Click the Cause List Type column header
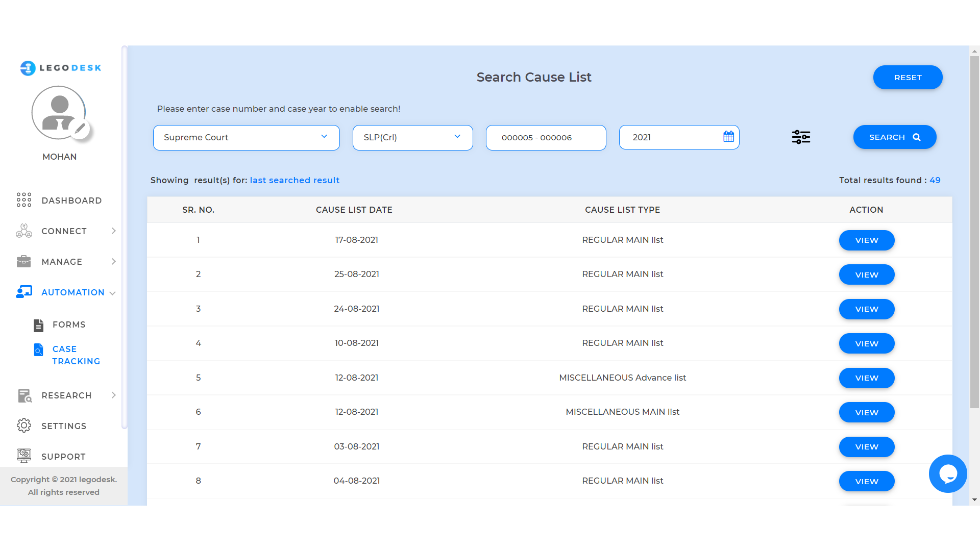This screenshot has width=980, height=551. 622,210
